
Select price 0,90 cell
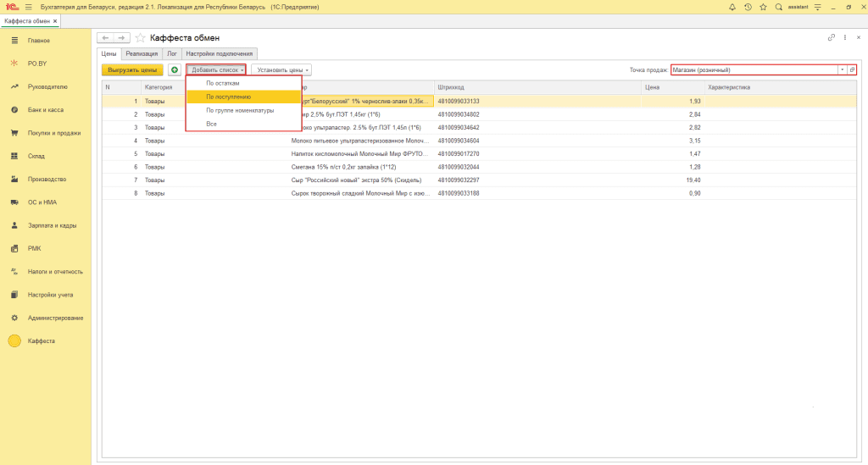pyautogui.click(x=672, y=193)
